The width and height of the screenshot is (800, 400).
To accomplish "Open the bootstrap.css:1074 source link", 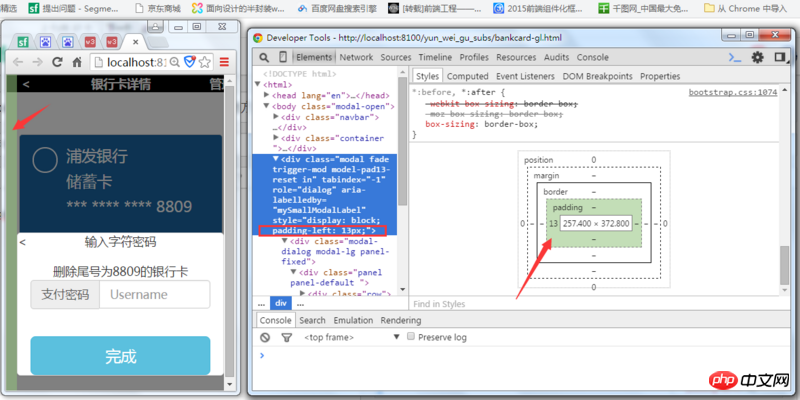I will pyautogui.click(x=732, y=92).
